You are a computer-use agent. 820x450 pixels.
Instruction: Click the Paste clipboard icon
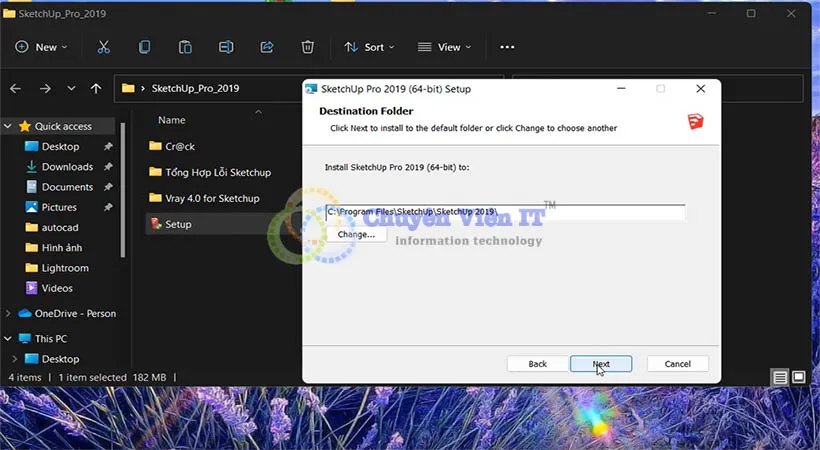185,47
